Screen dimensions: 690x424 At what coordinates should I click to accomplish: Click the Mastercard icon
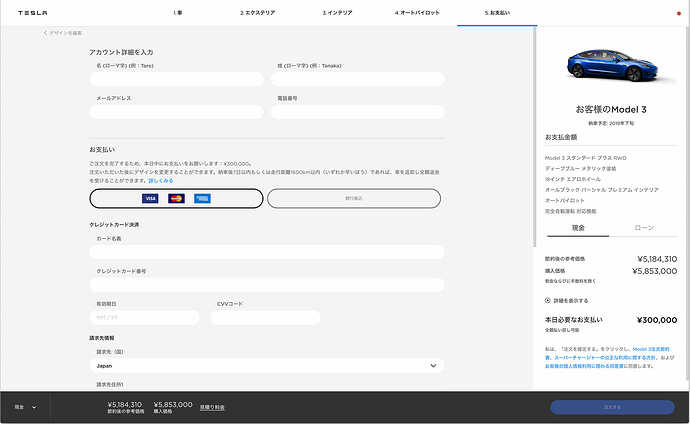click(x=176, y=198)
